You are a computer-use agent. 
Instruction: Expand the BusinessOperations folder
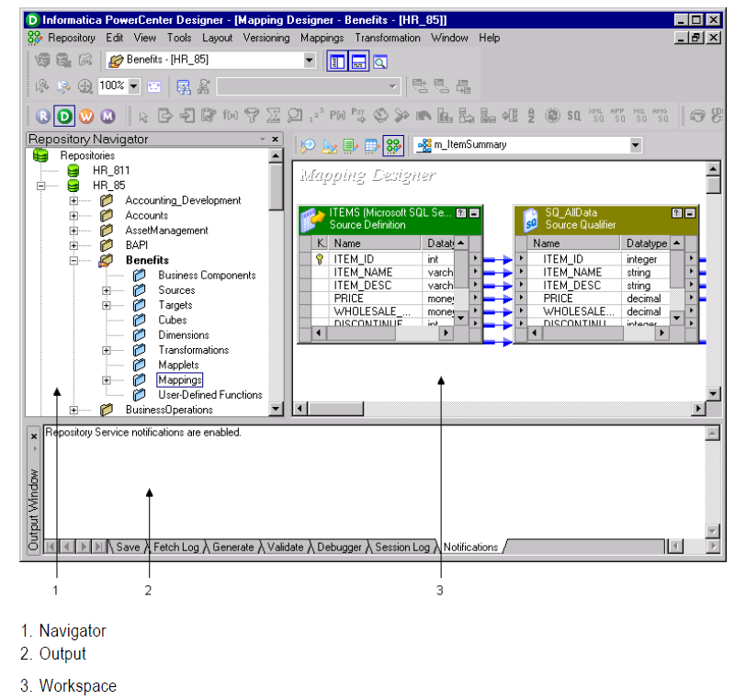(x=73, y=410)
